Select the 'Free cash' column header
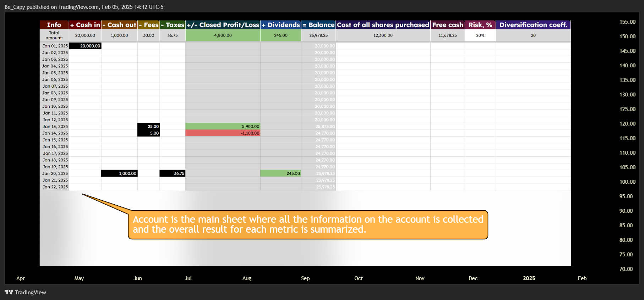The height and width of the screenshot is (300, 644). (x=448, y=25)
